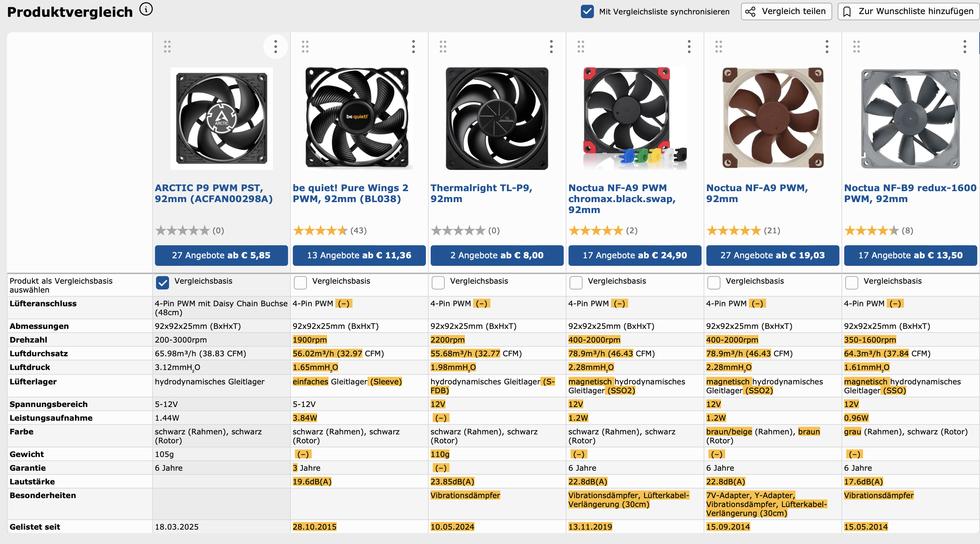Open three-dot menu of ARCTIC P9 column

click(x=275, y=46)
